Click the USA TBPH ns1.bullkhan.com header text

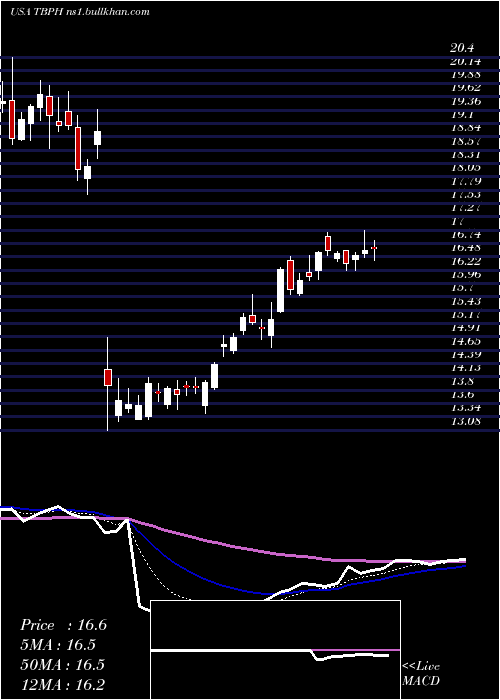[80, 12]
